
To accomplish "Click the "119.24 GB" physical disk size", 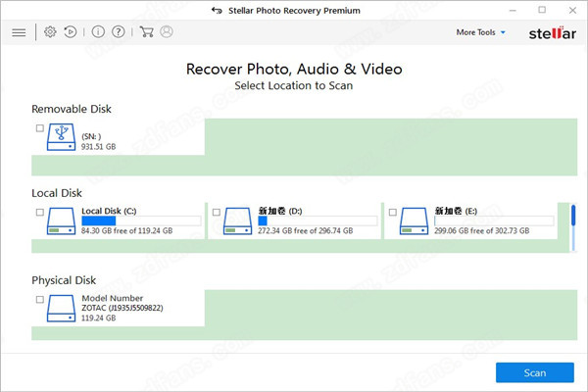I will tap(99, 318).
